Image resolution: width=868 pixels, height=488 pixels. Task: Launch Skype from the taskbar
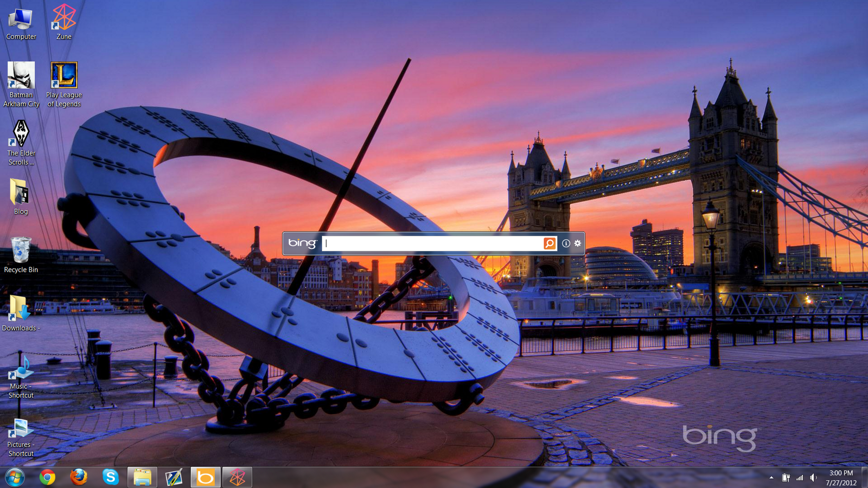[112, 478]
